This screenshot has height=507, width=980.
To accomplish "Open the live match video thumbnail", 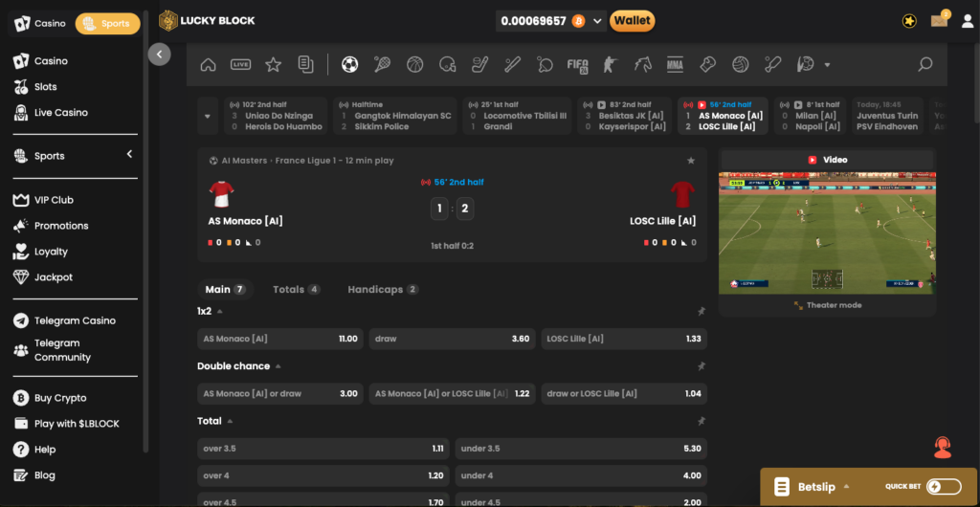I will (828, 232).
